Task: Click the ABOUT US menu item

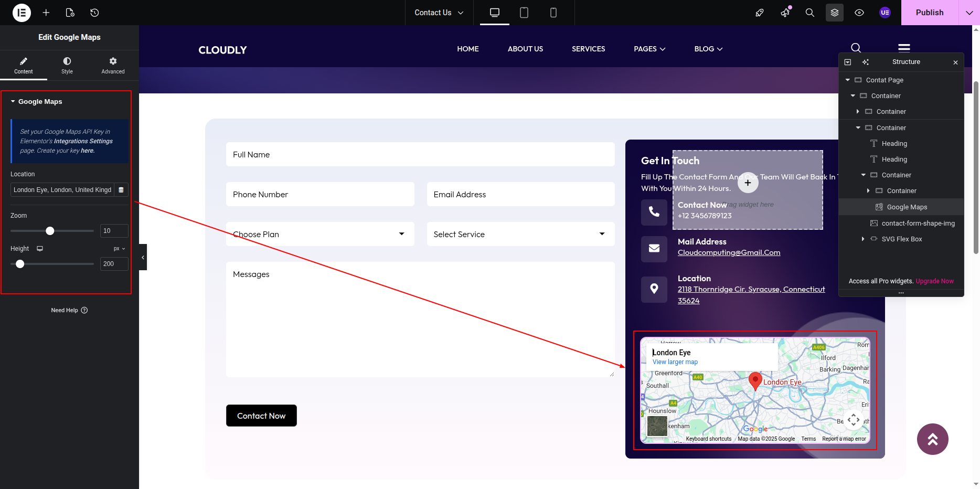Action: [525, 49]
